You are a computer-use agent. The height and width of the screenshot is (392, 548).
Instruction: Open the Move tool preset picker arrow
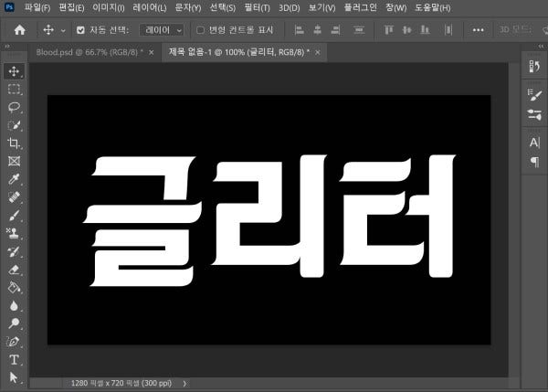(x=63, y=31)
